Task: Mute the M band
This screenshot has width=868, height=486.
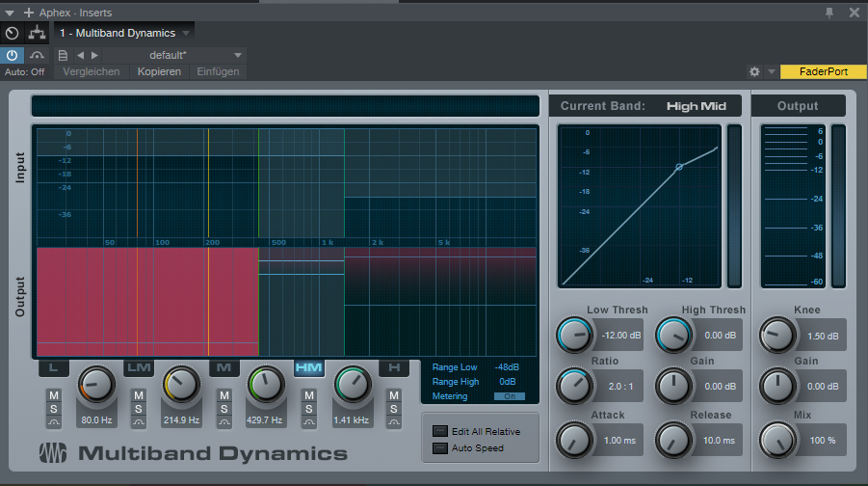Action: [x=224, y=395]
